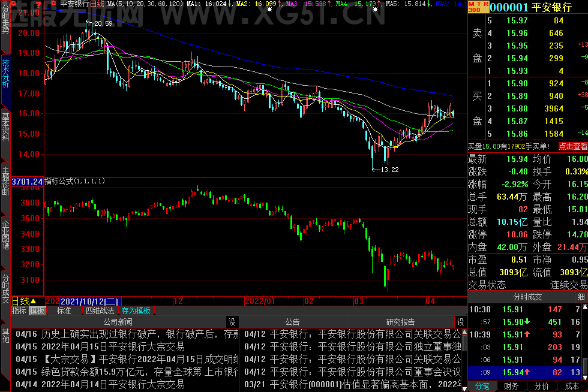Click 总额 value 10.15亿
The width and height of the screenshot is (588, 392).
tap(512, 222)
